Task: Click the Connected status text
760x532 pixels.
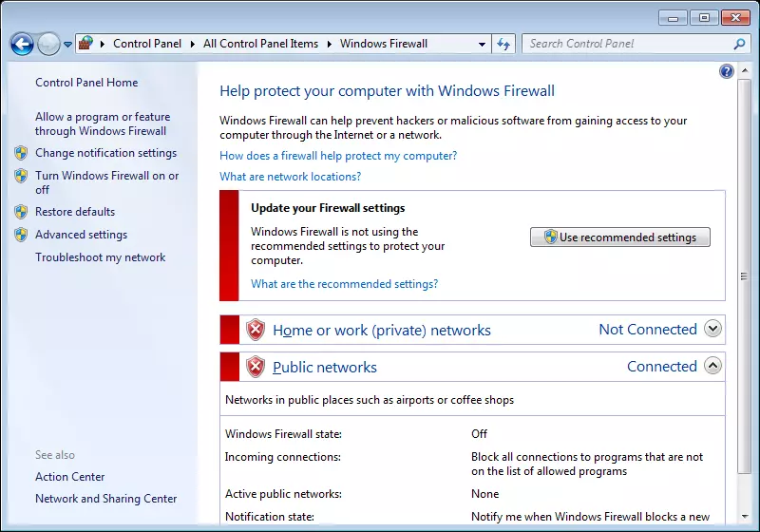Action: click(662, 367)
